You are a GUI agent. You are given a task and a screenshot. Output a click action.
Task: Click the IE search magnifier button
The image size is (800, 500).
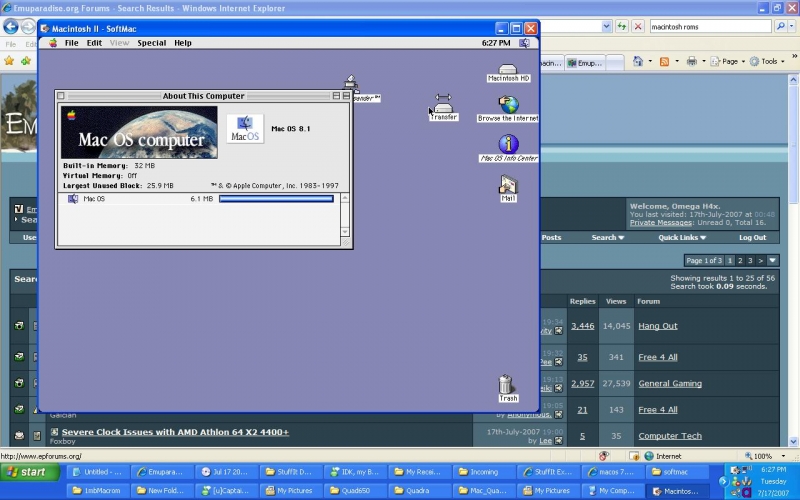(x=780, y=27)
